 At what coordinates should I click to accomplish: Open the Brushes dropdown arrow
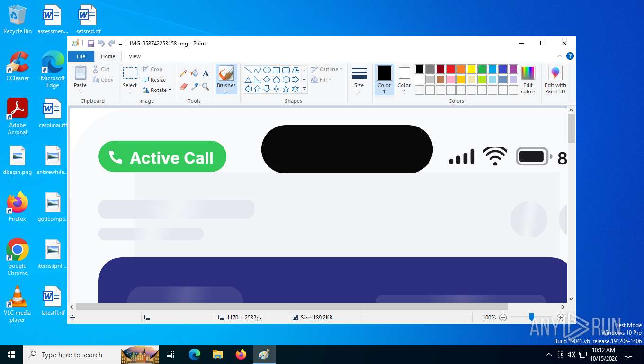click(226, 89)
